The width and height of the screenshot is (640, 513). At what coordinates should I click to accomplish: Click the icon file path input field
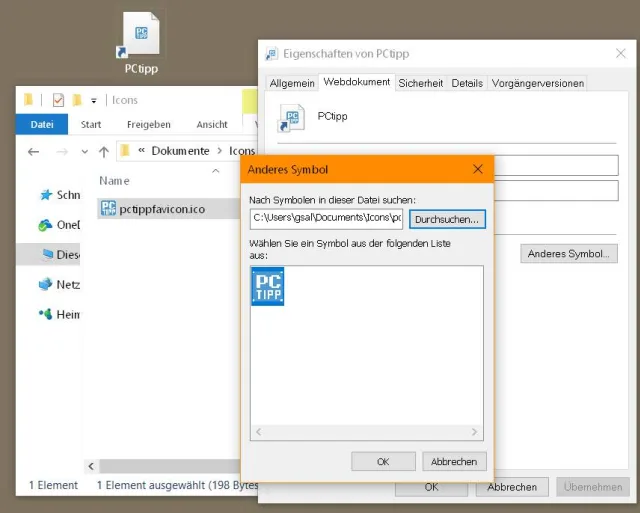click(x=327, y=217)
